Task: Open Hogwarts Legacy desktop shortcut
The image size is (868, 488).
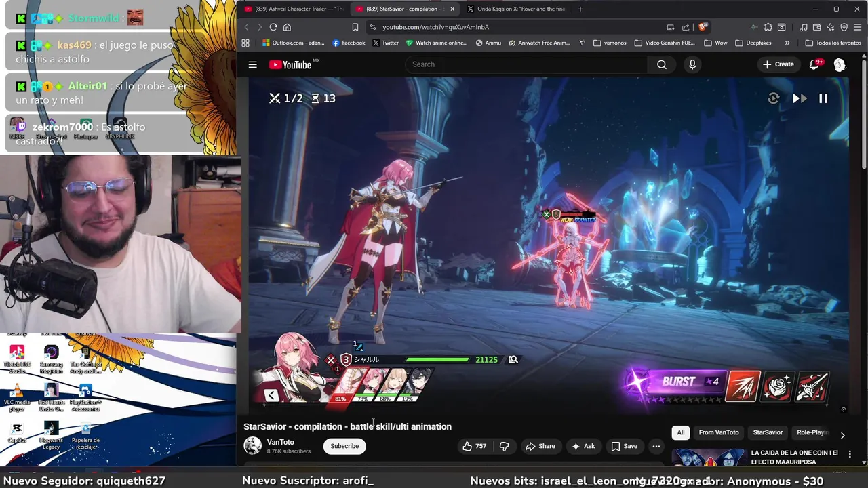Action: [52, 436]
